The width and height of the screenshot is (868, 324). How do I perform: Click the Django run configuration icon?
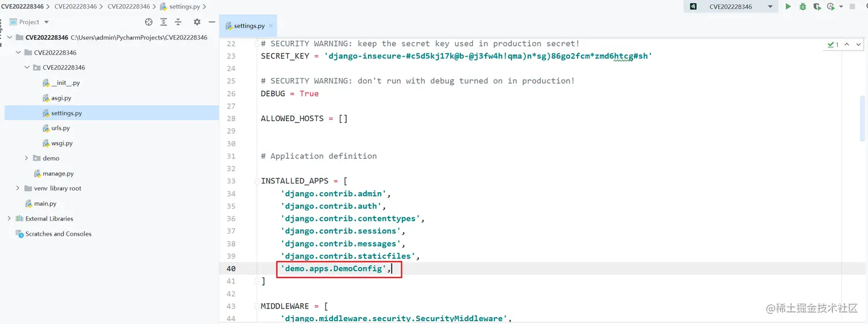point(693,7)
